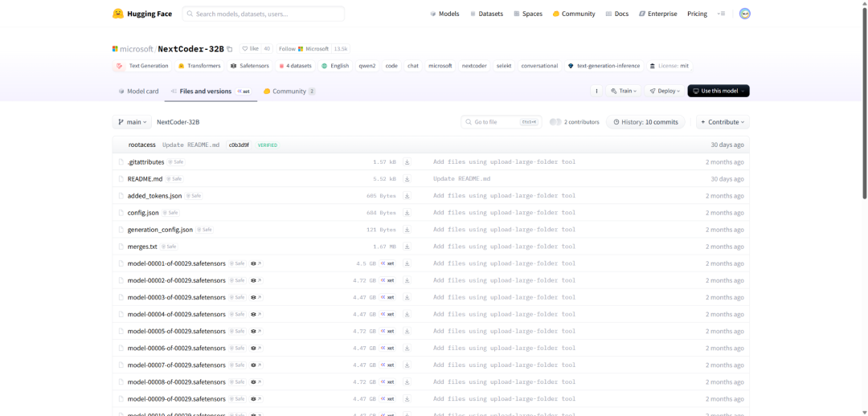The width and height of the screenshot is (868, 416).
Task: Click the Hugging Face logo
Action: click(x=141, y=14)
